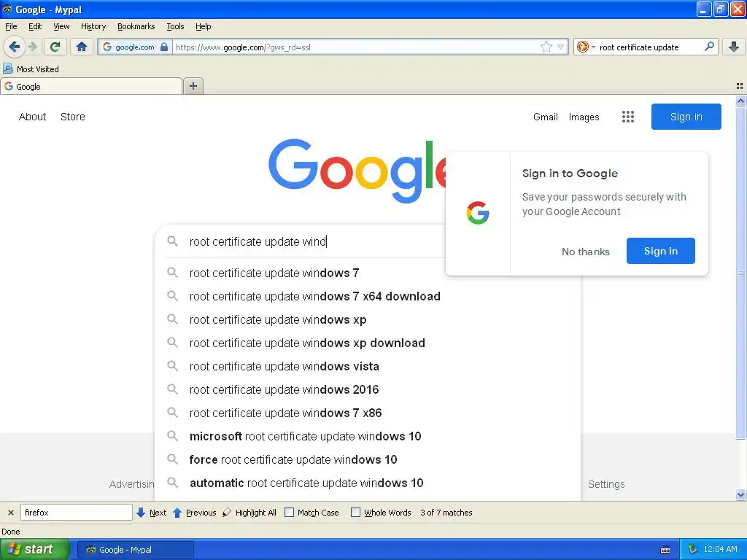Dismiss popup with No thanks
Viewport: 747px width, 560px height.
tap(586, 252)
